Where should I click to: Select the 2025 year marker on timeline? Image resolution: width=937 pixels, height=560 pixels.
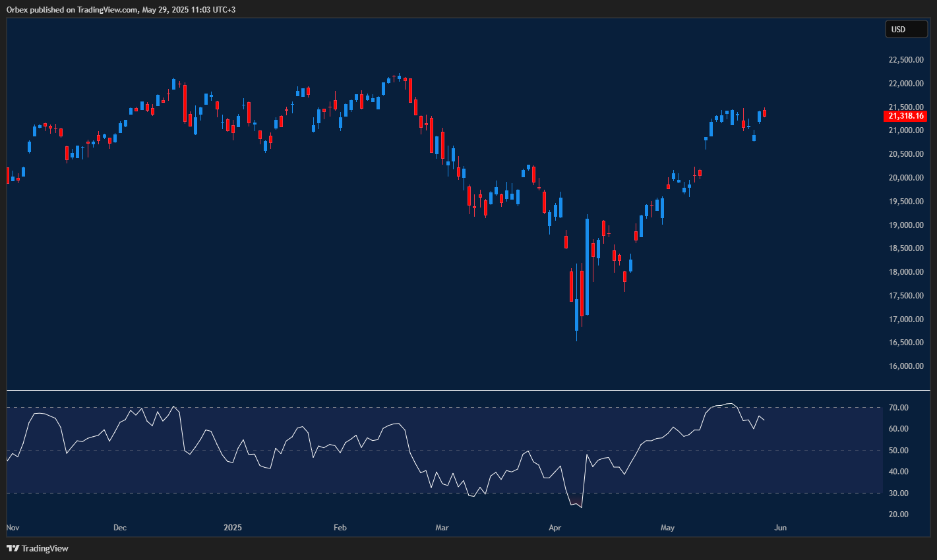233,528
